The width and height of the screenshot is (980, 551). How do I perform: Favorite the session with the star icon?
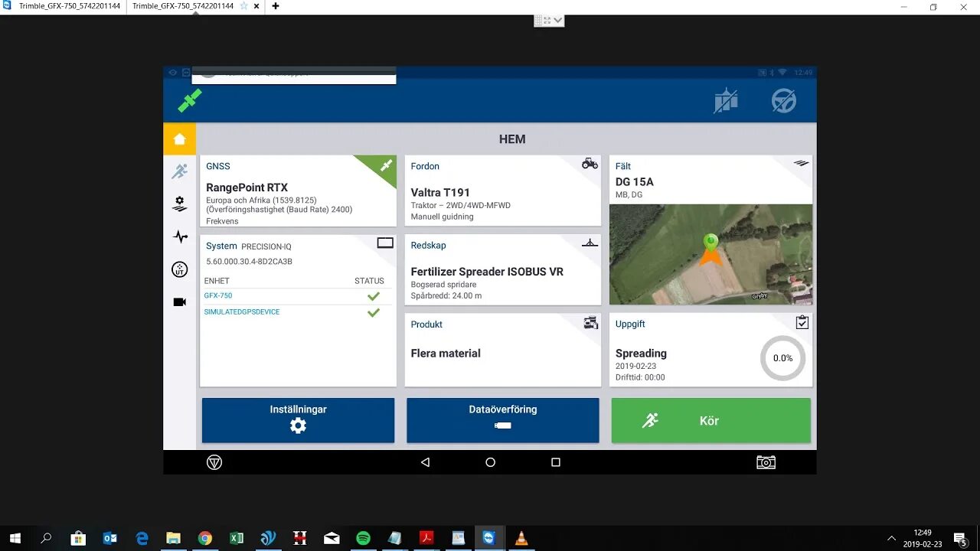[x=244, y=6]
